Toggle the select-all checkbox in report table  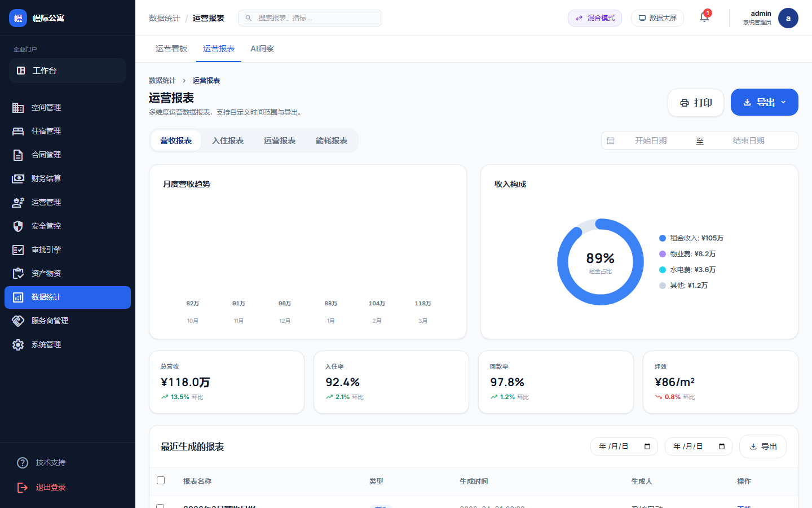tap(161, 480)
